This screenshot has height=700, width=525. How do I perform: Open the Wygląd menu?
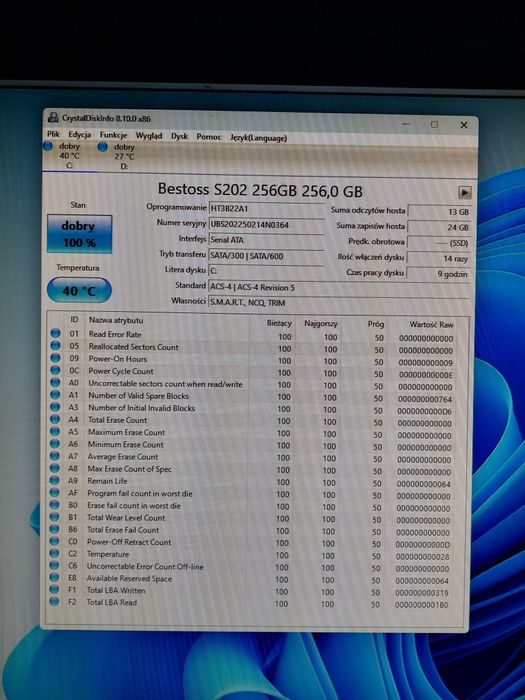[149, 136]
